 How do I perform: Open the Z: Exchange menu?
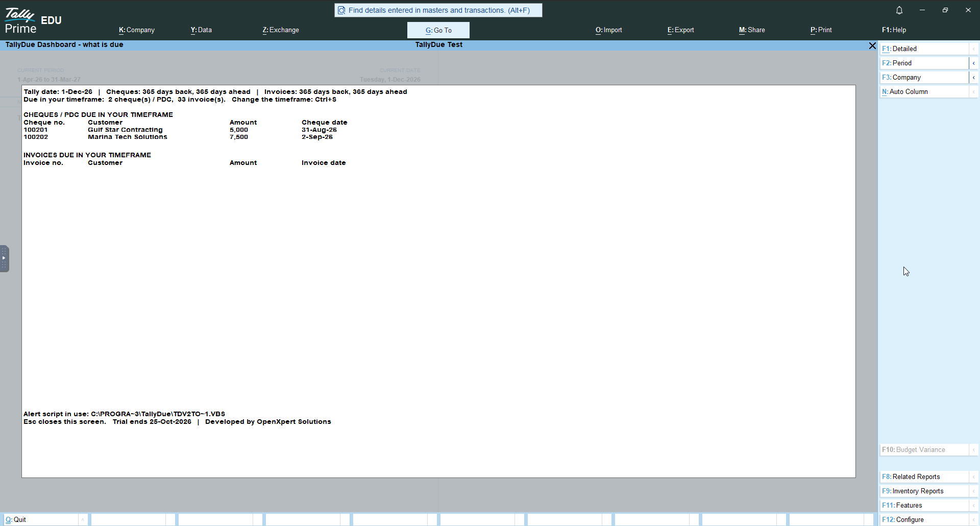point(281,30)
